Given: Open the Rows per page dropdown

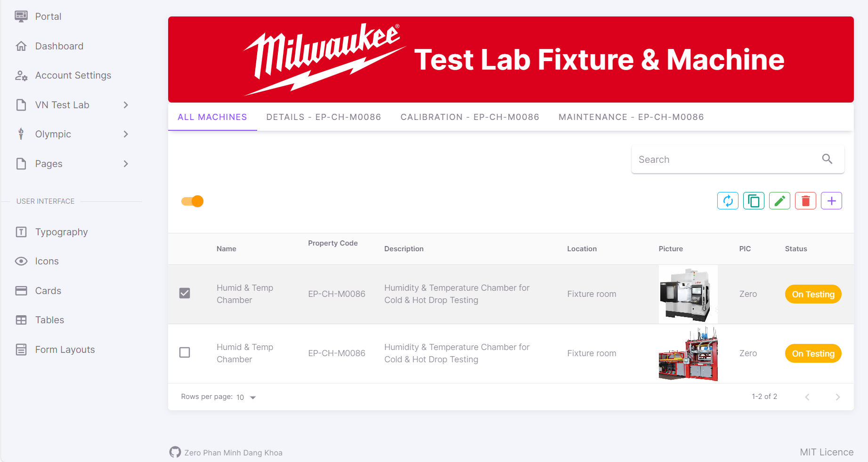Looking at the screenshot, I should [246, 397].
